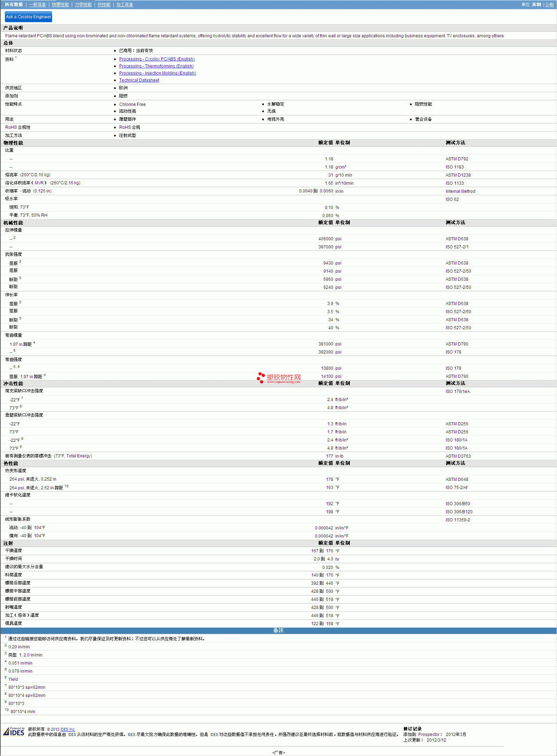The height and width of the screenshot is (756, 557).
Task: Click the MVR link in 溶化体积流率
Action: (39, 183)
